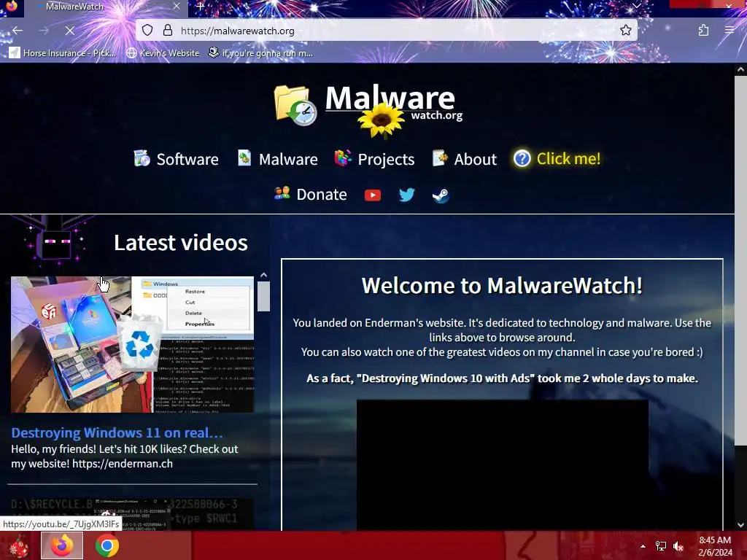Open the Destroying Windows 11 video thumbnail
The width and height of the screenshot is (747, 560).
point(133,345)
